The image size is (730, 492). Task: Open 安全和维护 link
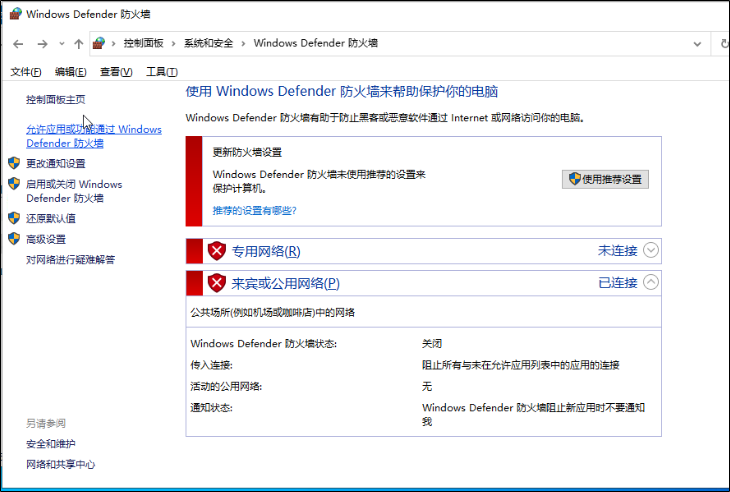(51, 444)
